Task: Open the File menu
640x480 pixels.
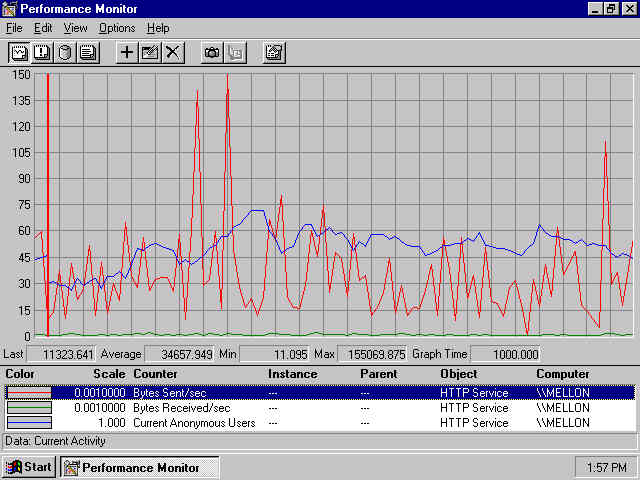Action: click(x=14, y=28)
